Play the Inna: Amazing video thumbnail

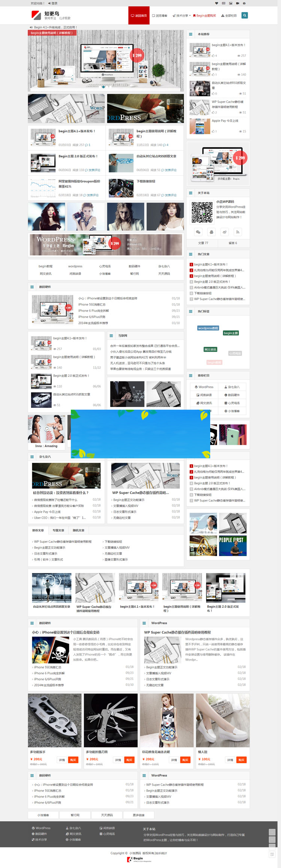point(46,428)
